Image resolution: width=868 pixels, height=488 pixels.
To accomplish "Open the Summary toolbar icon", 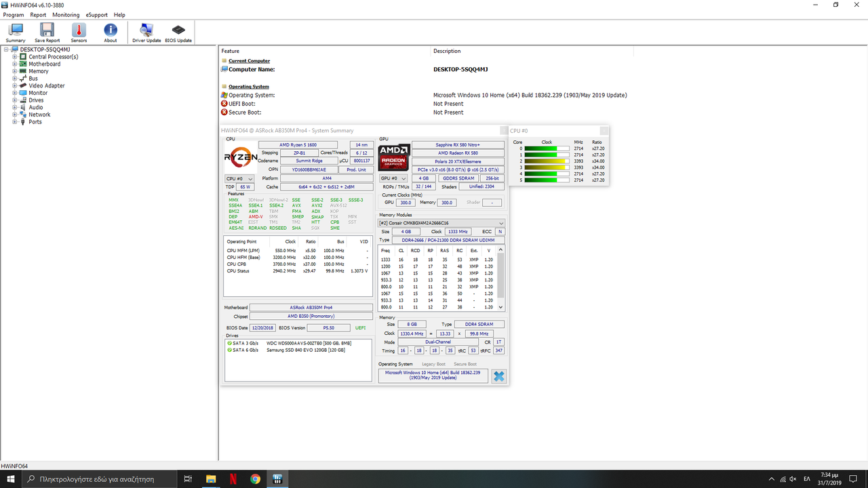I will tap(16, 33).
